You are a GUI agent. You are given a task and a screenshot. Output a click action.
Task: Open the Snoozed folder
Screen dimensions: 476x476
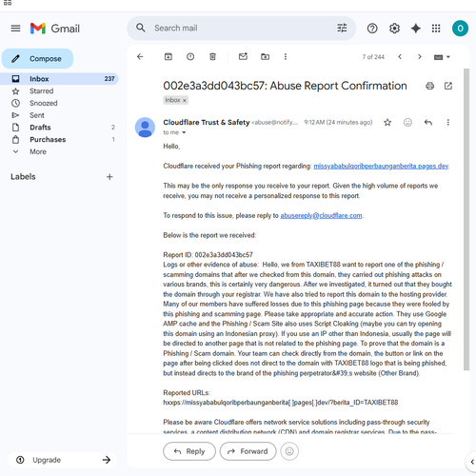[x=59, y=103]
